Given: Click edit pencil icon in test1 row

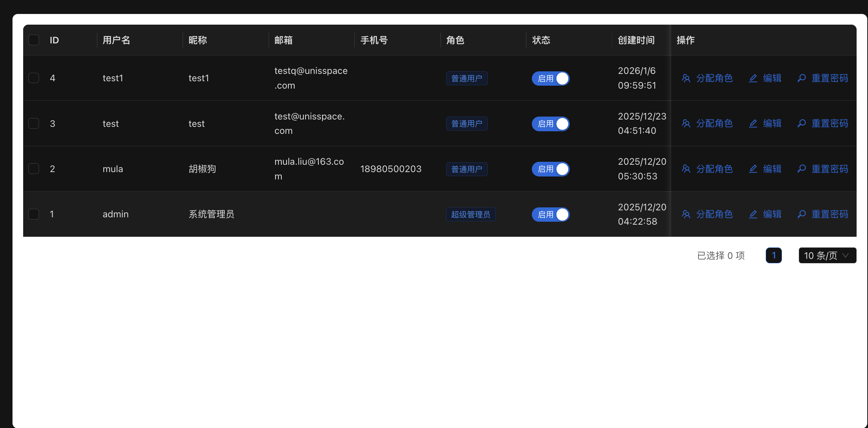Looking at the screenshot, I should 753,78.
